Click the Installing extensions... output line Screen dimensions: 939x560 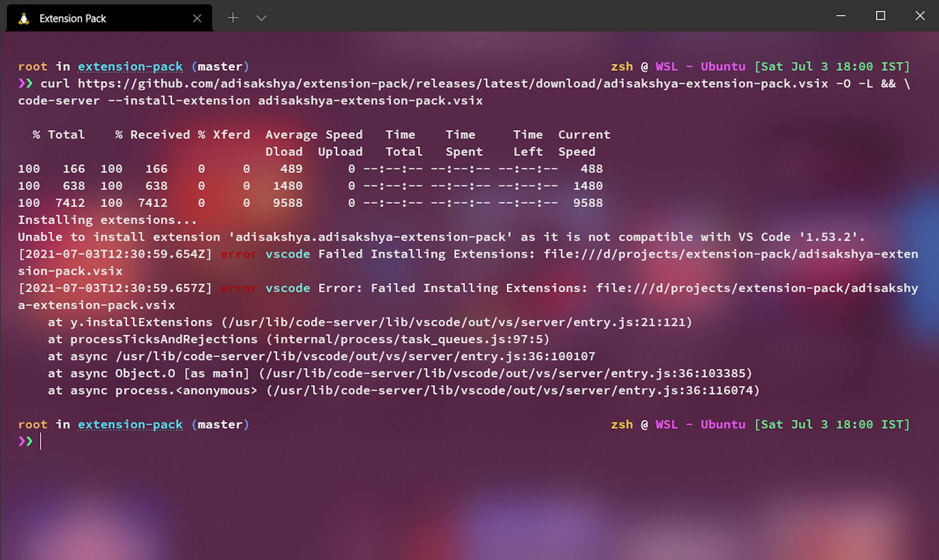[108, 220]
